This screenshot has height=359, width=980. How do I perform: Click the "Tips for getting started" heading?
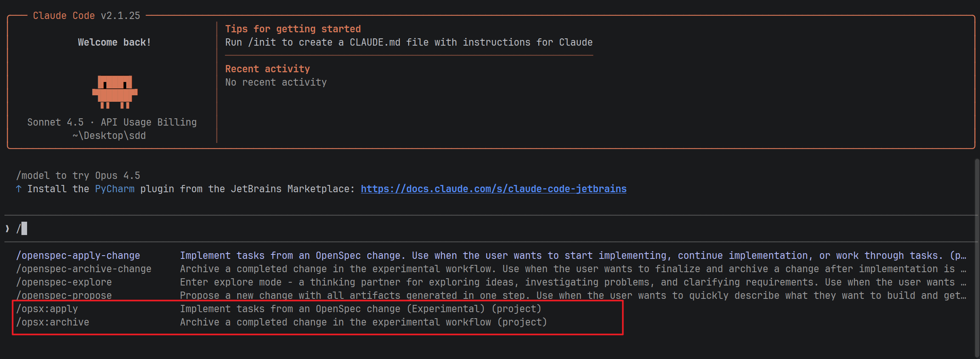[x=293, y=29]
